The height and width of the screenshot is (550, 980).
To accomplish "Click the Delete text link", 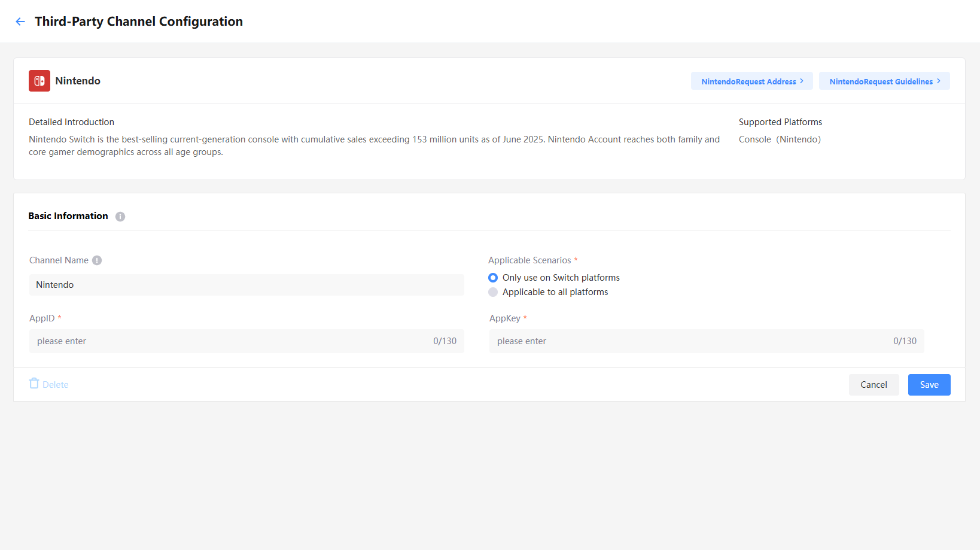I will coord(56,385).
